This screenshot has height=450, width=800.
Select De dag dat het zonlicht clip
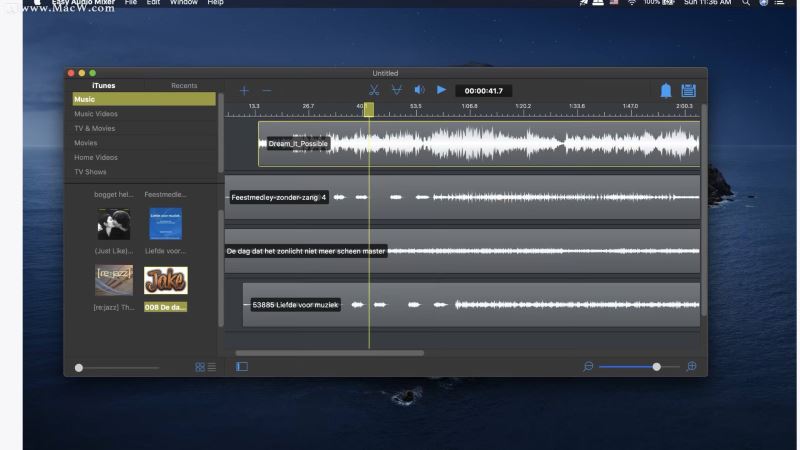coord(462,251)
